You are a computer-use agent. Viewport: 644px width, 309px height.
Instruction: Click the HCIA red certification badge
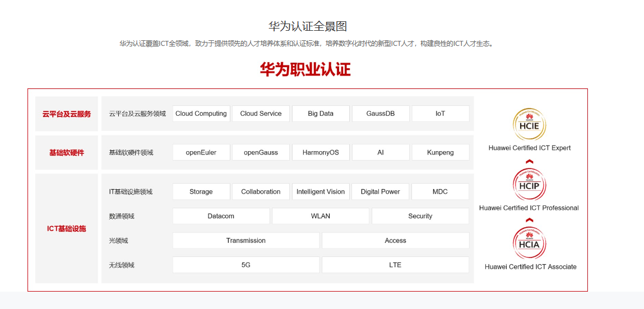pos(530,244)
